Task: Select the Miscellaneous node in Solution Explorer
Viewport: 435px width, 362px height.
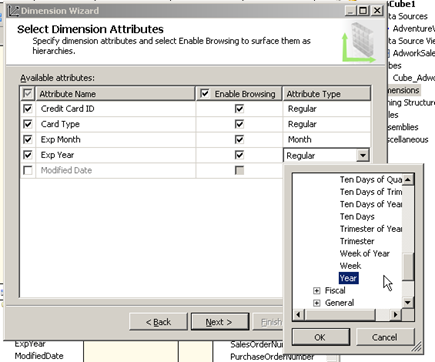Action: pos(408,139)
